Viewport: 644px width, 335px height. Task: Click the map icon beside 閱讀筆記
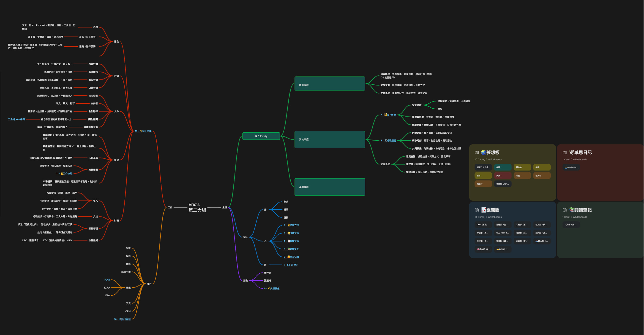[565, 210]
